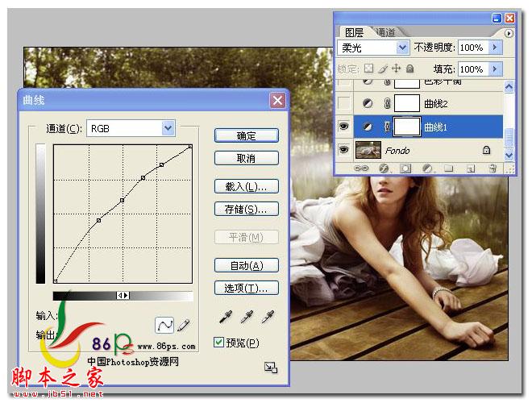Screen dimensions: 532x403
Task: Click the 选项(T)... button
Action: (247, 288)
